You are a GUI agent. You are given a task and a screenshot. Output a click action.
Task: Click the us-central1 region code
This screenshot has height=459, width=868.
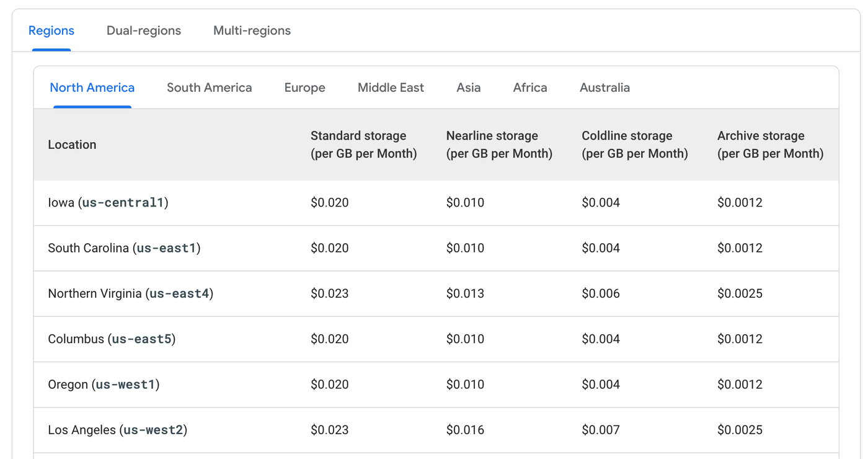123,203
